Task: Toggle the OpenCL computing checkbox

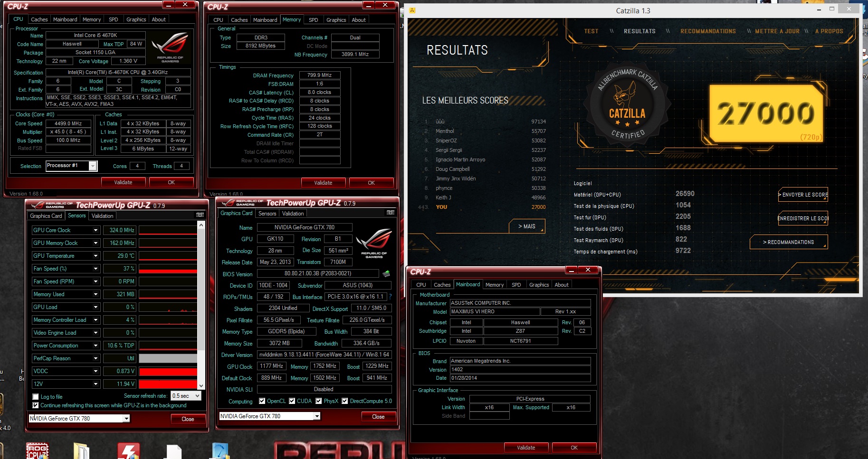Action: (262, 401)
